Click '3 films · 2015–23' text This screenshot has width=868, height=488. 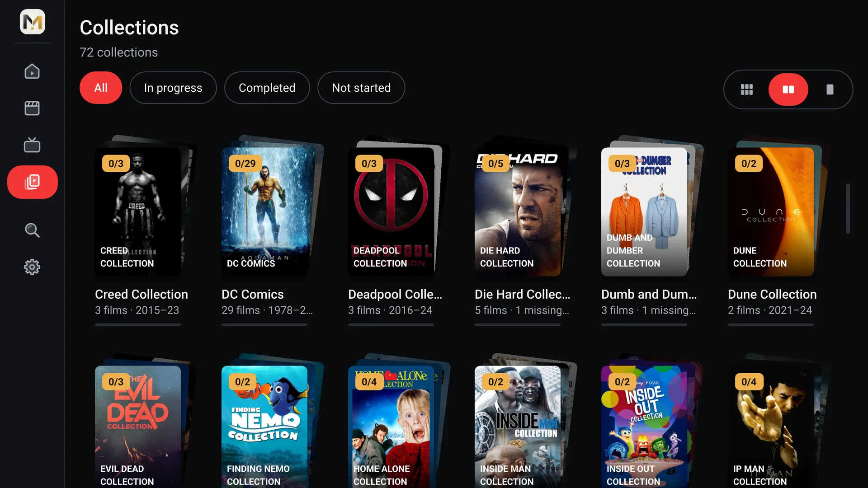coord(137,310)
